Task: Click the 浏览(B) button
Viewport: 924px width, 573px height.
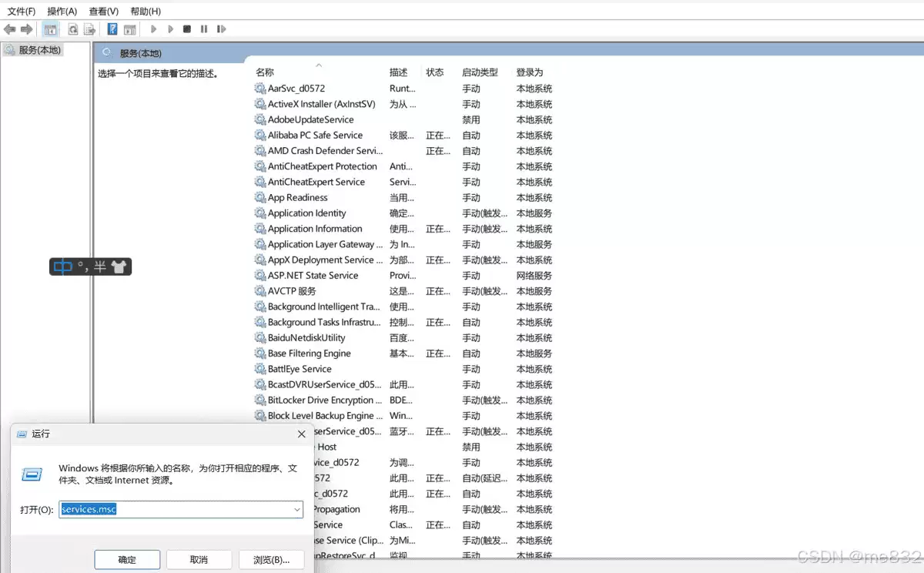Action: [x=271, y=559]
